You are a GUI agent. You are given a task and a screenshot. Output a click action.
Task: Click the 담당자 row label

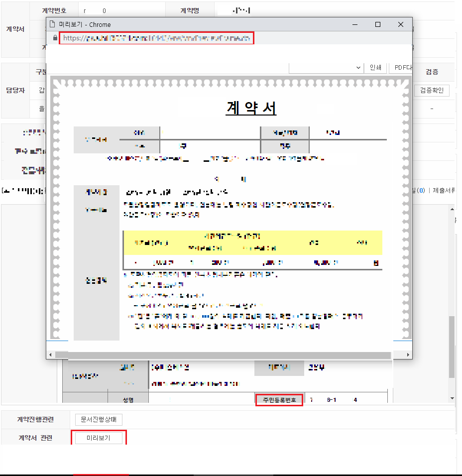point(15,90)
